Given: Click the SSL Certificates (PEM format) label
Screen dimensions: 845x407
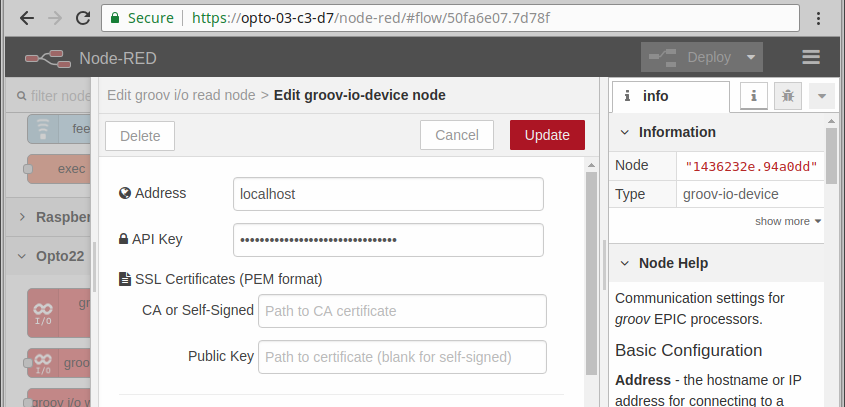Looking at the screenshot, I should tap(228, 279).
